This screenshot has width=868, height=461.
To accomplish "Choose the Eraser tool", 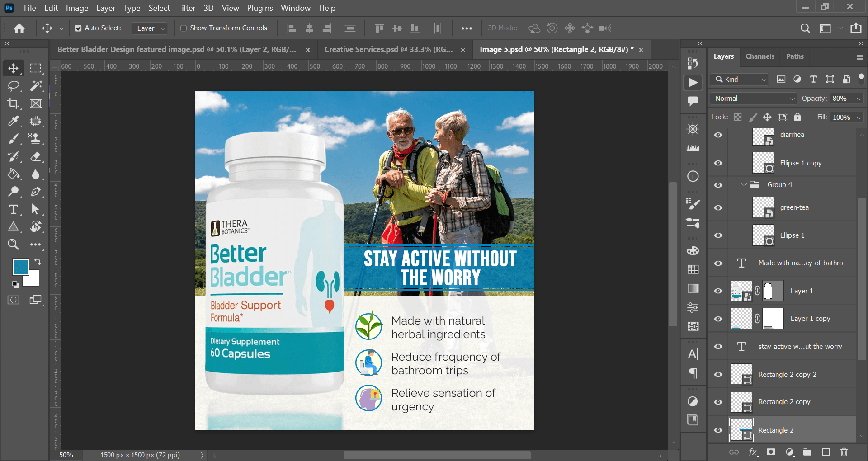I will pyautogui.click(x=36, y=156).
